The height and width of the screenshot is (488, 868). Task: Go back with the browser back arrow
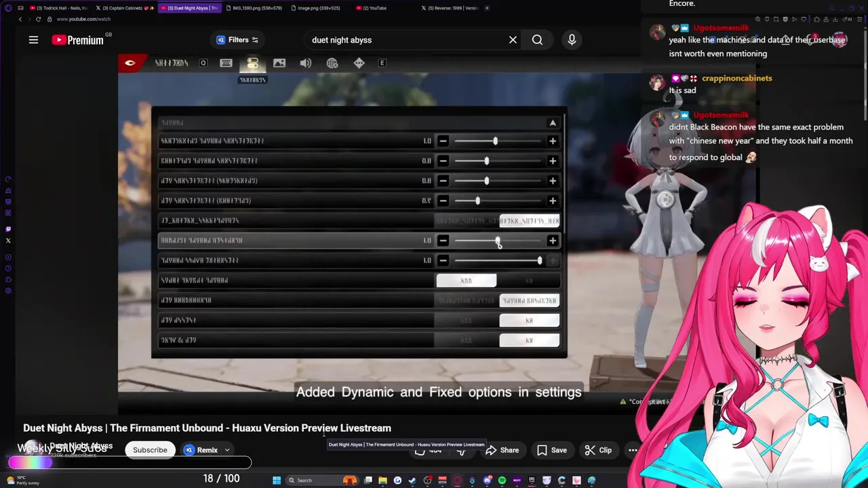(x=20, y=19)
